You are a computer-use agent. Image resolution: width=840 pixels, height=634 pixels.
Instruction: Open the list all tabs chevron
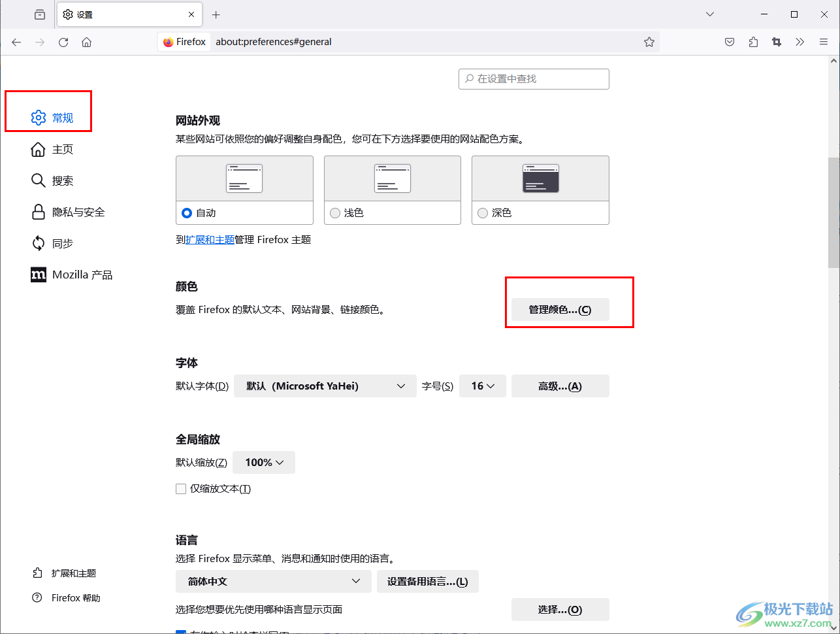(710, 14)
